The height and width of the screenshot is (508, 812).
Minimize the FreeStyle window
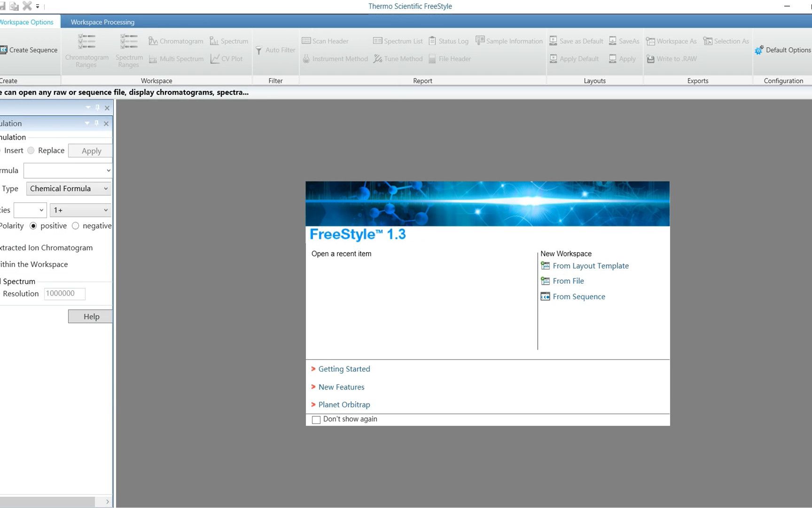(787, 6)
